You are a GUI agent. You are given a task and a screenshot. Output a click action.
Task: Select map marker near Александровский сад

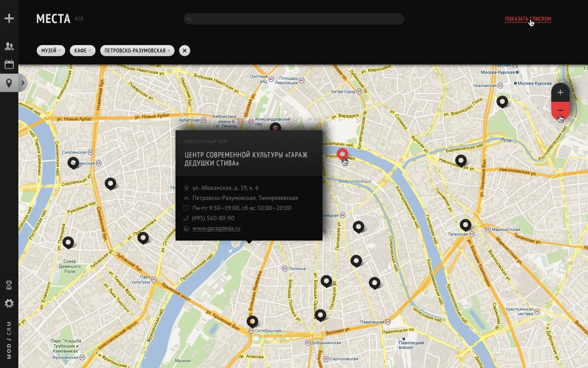[275, 127]
